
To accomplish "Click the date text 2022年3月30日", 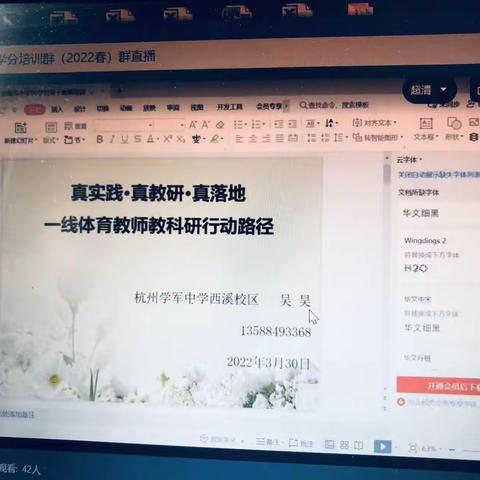I will click(269, 362).
